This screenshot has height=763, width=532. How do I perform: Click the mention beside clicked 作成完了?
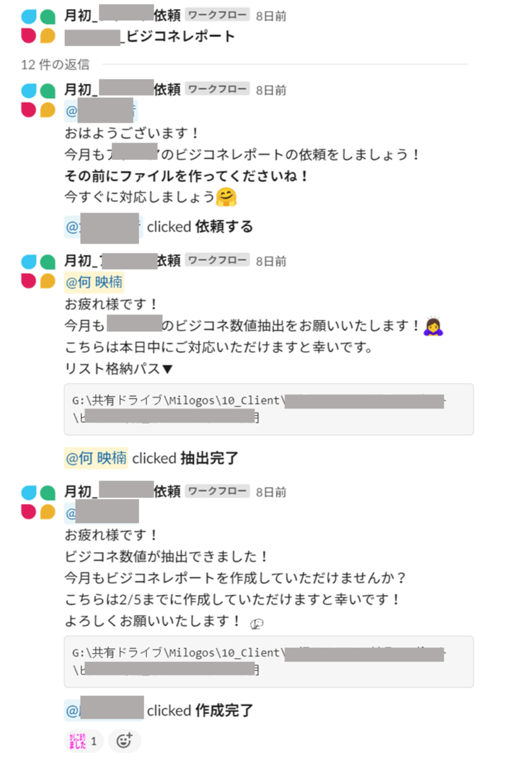click(104, 710)
